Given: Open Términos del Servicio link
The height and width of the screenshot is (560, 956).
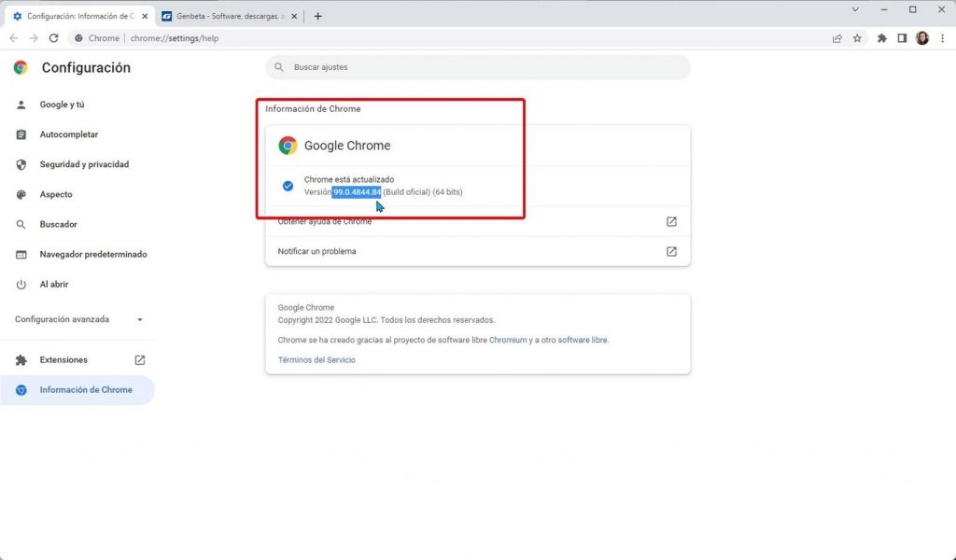Looking at the screenshot, I should pos(316,359).
